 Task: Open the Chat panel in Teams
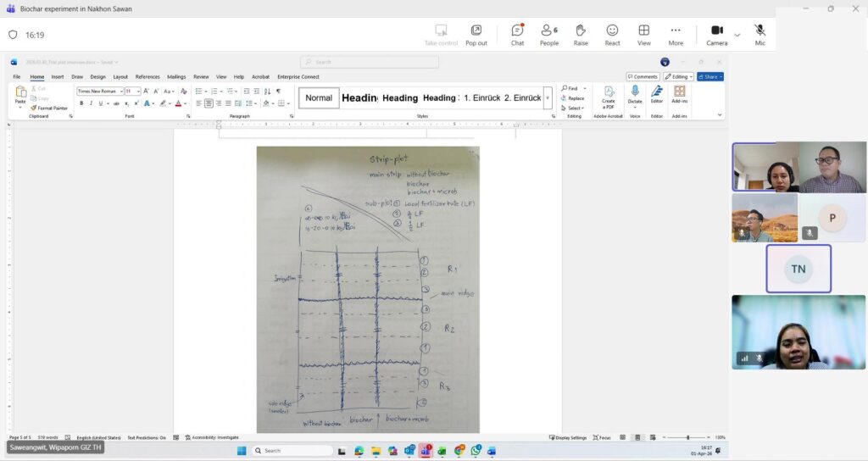tap(517, 34)
